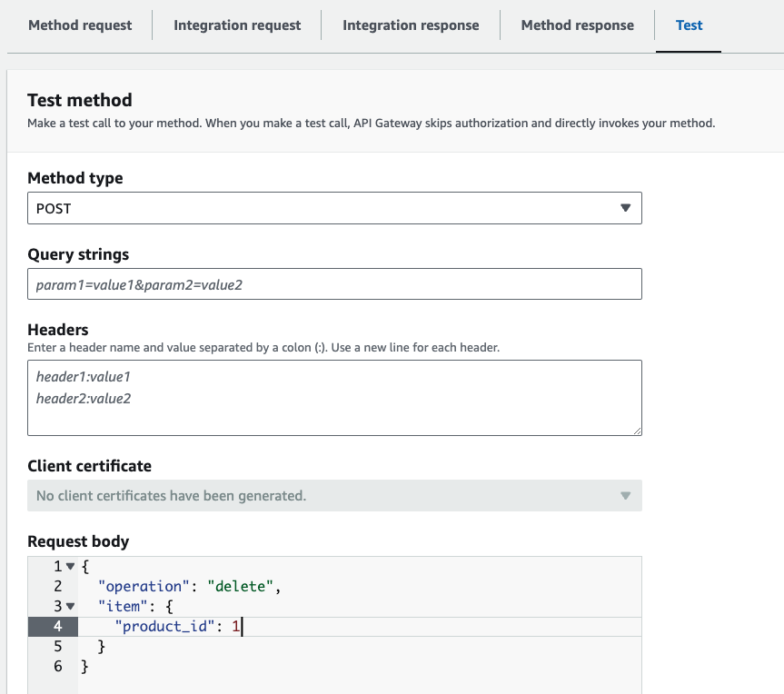Screen dimensions: 784x694
Task: Switch to the Method request tab
Action: (x=80, y=25)
